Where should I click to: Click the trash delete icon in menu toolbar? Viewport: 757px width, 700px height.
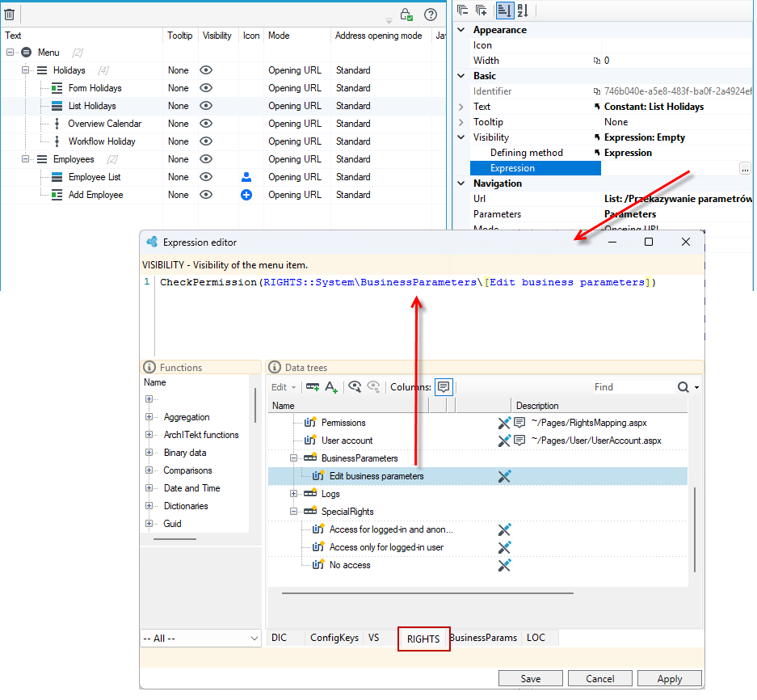9,15
